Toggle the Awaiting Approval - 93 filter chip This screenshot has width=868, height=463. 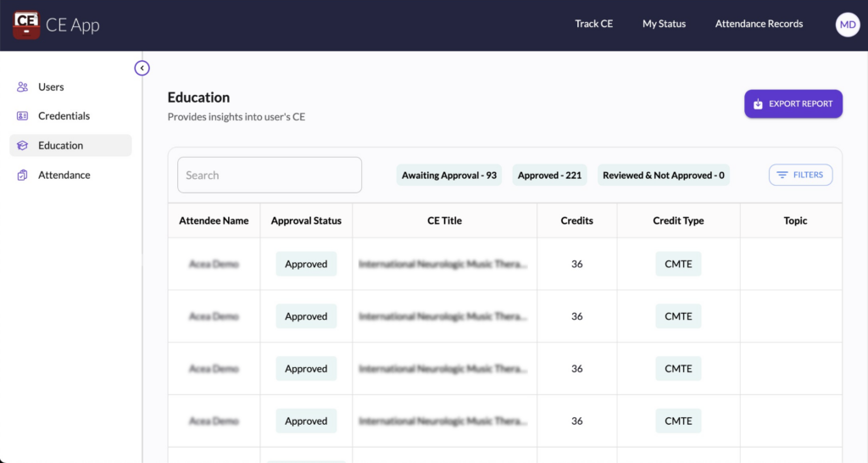point(449,176)
